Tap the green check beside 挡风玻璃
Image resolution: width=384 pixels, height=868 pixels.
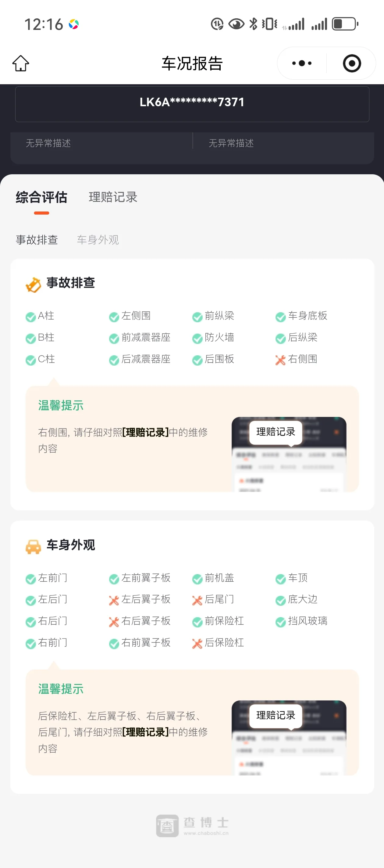(280, 622)
